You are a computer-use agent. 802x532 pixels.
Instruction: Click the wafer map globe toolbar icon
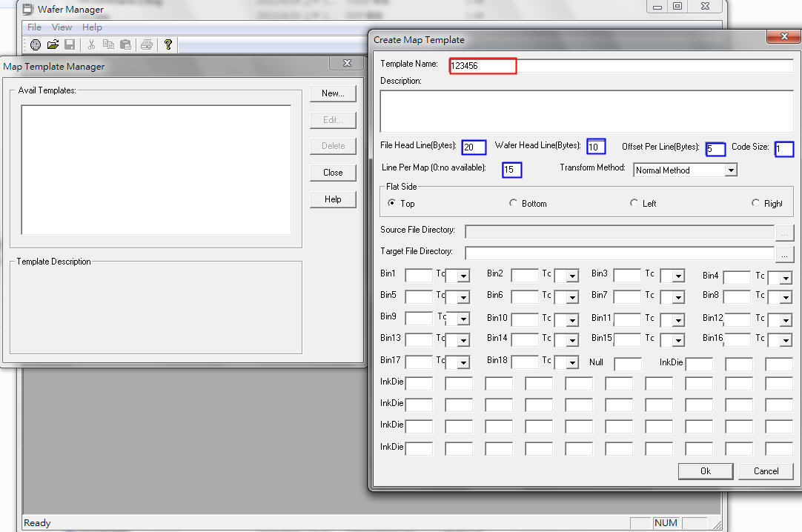pyautogui.click(x=36, y=44)
